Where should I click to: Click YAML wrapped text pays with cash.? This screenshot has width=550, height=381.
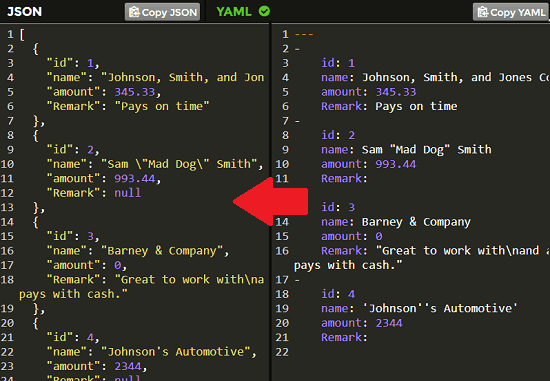pyautogui.click(x=348, y=265)
